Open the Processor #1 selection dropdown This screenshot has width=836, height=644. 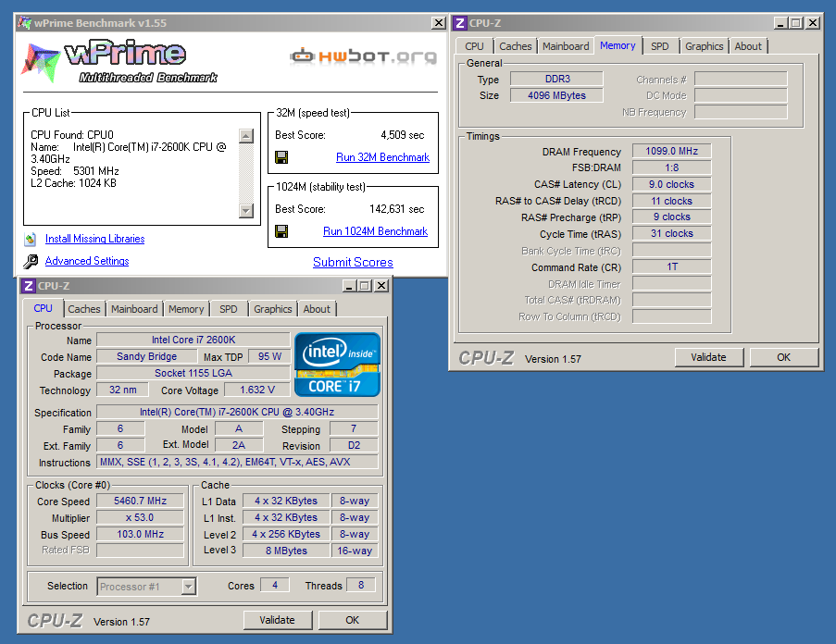coord(188,587)
